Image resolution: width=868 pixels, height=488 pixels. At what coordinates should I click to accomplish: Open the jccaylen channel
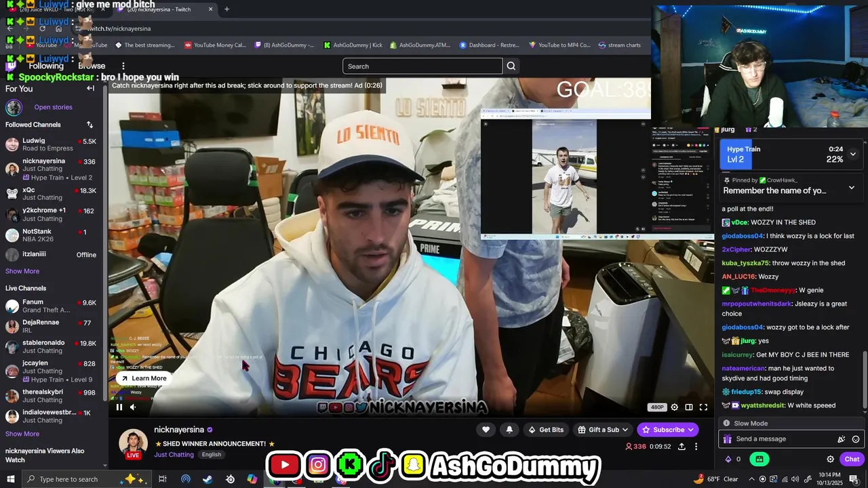51,371
